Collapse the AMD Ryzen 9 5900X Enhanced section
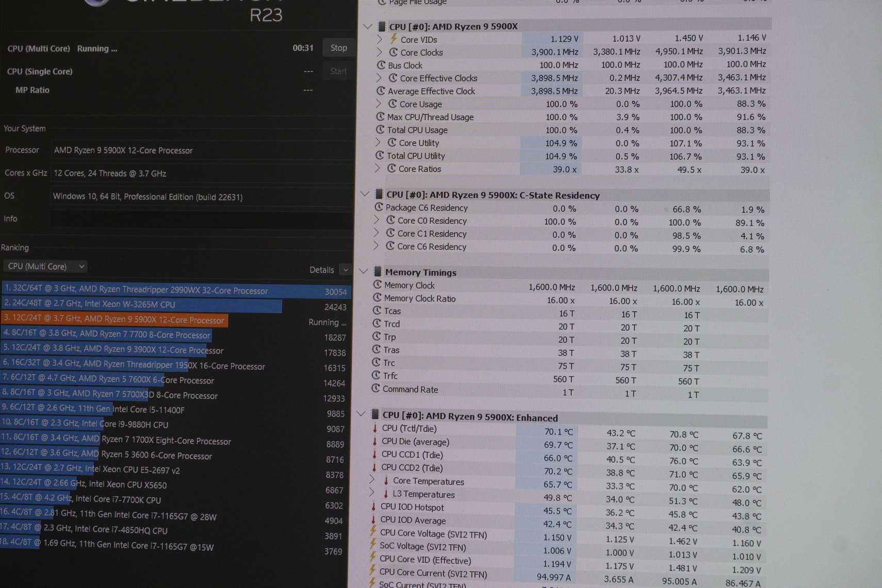The width and height of the screenshot is (882, 588). pos(361,414)
